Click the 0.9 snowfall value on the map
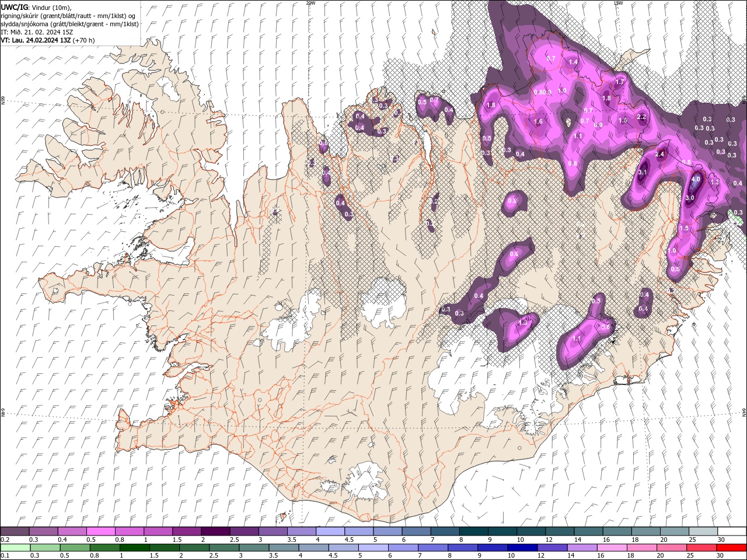 [x=598, y=125]
